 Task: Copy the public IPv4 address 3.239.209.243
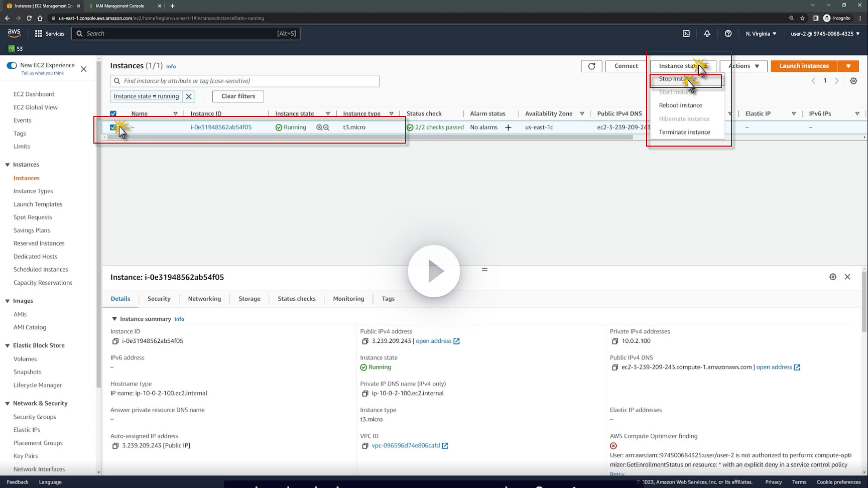365,341
